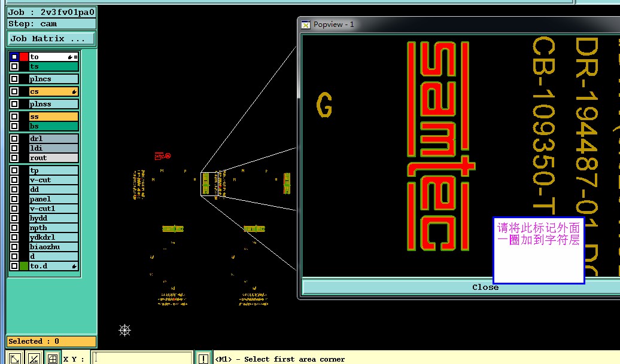Click the exclamation mark icon
Image resolution: width=620 pixels, height=364 pixels.
203,359
